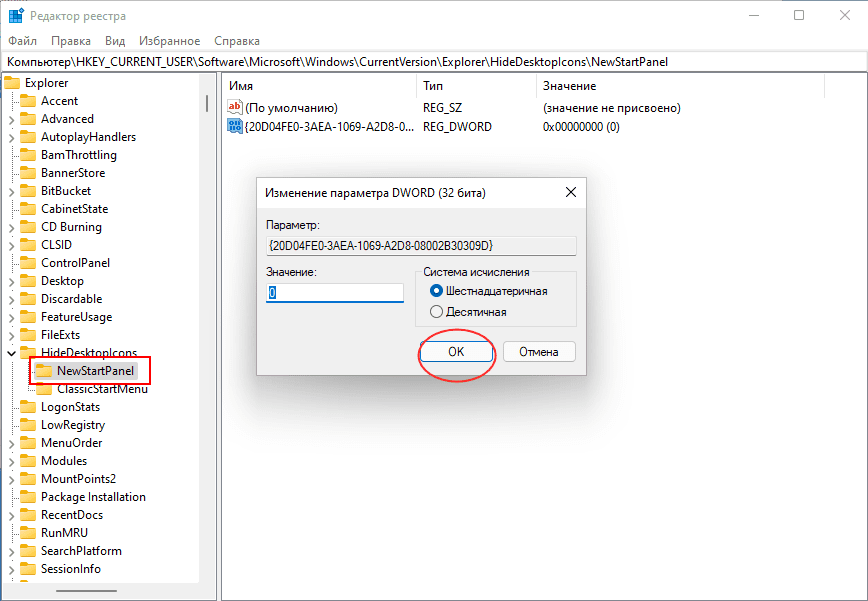
Task: Click the Параметр name field
Action: pyautogui.click(x=421, y=246)
